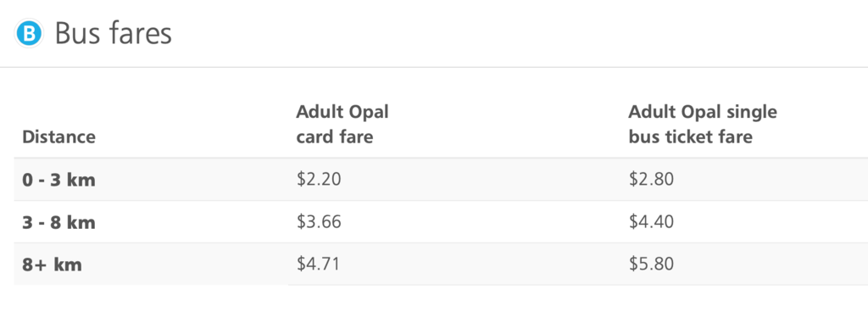Click the Distance column header
868x312 pixels.
point(58,136)
